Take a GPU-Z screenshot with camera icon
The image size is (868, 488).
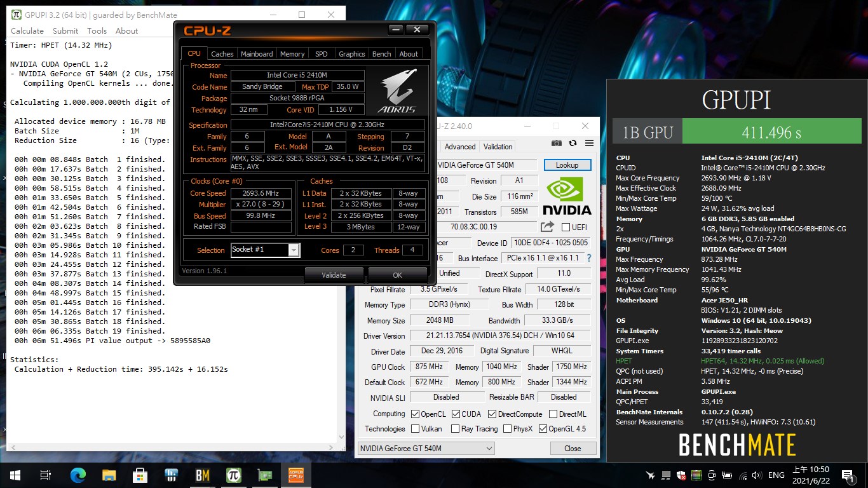click(x=557, y=144)
